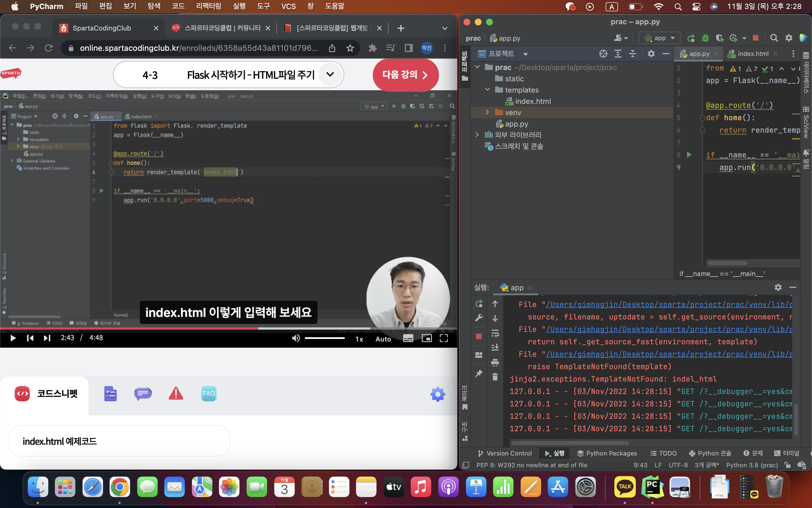This screenshot has height=508, width=812.
Task: Expand all items in the project panel
Action: coord(618,54)
